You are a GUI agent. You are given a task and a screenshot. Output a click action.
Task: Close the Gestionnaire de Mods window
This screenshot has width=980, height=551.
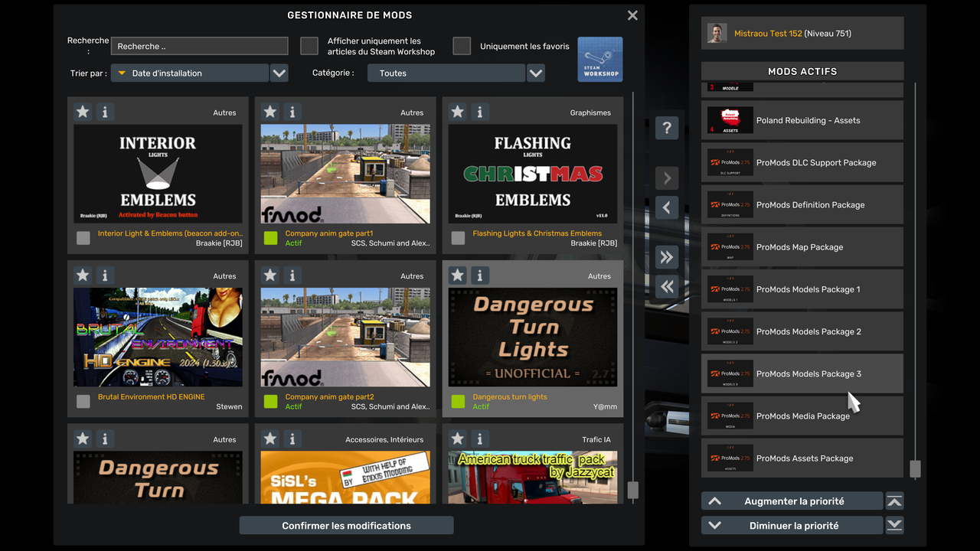point(632,15)
